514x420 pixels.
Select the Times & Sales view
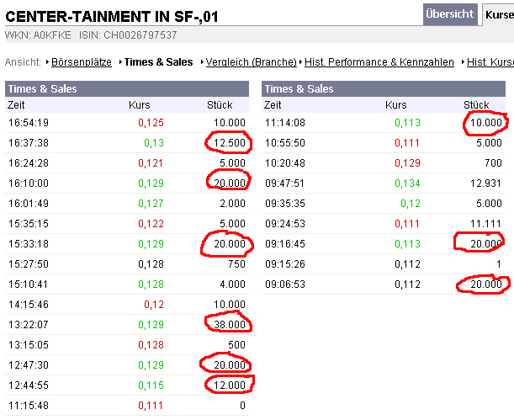(158, 62)
